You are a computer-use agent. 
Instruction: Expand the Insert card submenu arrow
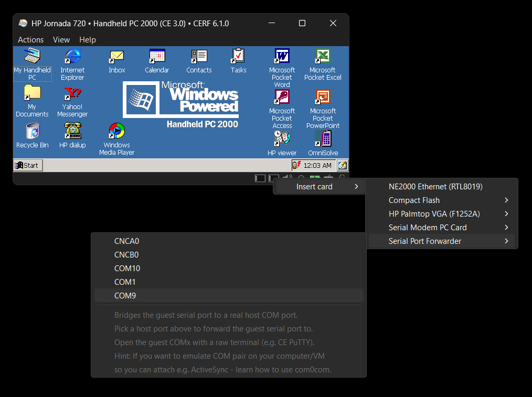pyautogui.click(x=356, y=187)
